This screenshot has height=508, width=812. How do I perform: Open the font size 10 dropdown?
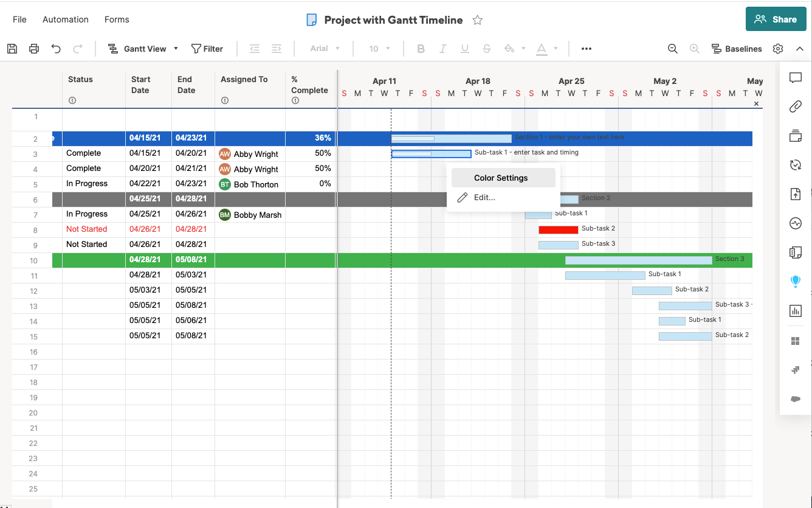point(380,49)
